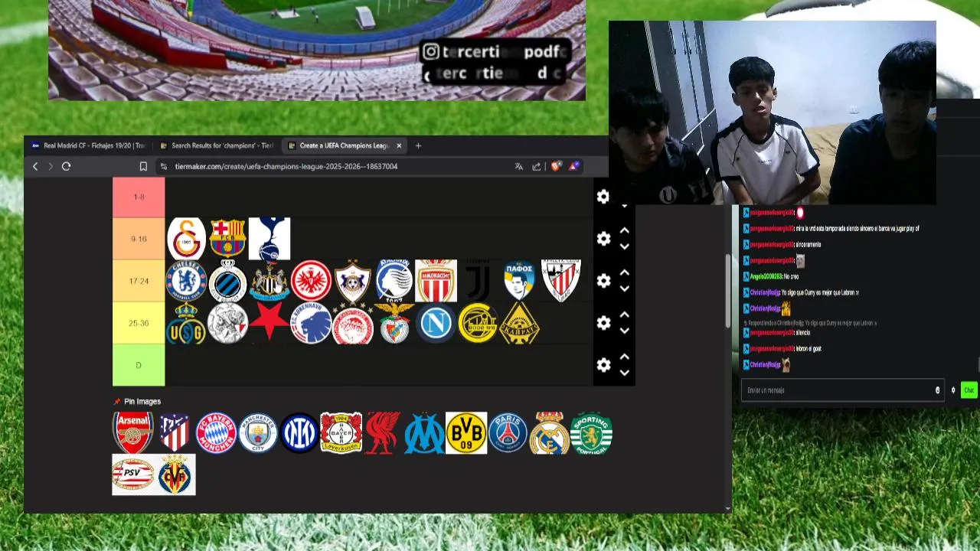Screen dimensions: 980x551
Task: Select the Manchester City crest
Action: point(258,432)
